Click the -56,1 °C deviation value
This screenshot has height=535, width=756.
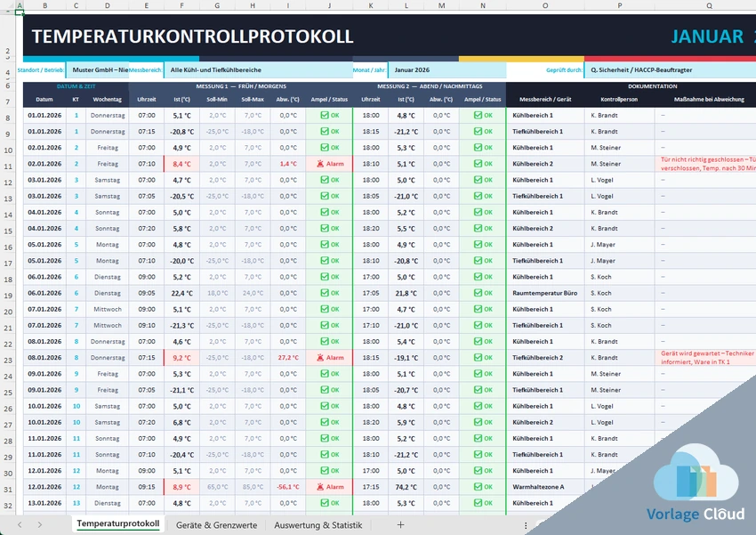pyautogui.click(x=288, y=487)
